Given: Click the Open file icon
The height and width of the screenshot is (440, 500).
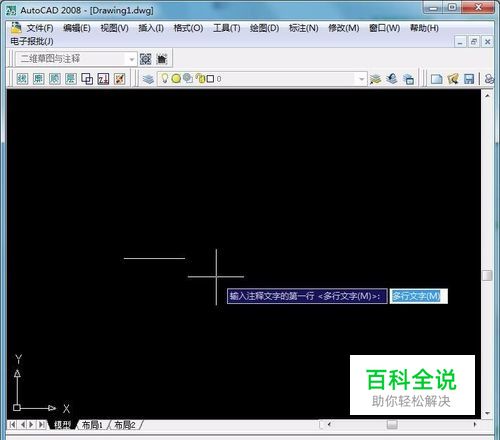Looking at the screenshot, I should 453,79.
